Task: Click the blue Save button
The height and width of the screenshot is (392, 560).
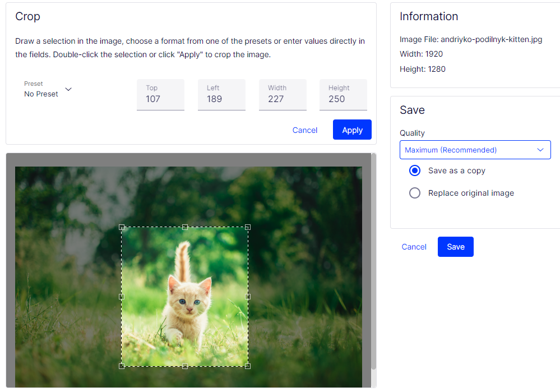Action: point(455,247)
